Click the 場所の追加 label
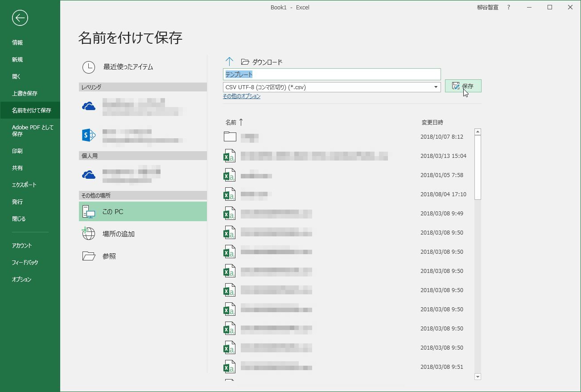The height and width of the screenshot is (392, 581). tap(119, 234)
